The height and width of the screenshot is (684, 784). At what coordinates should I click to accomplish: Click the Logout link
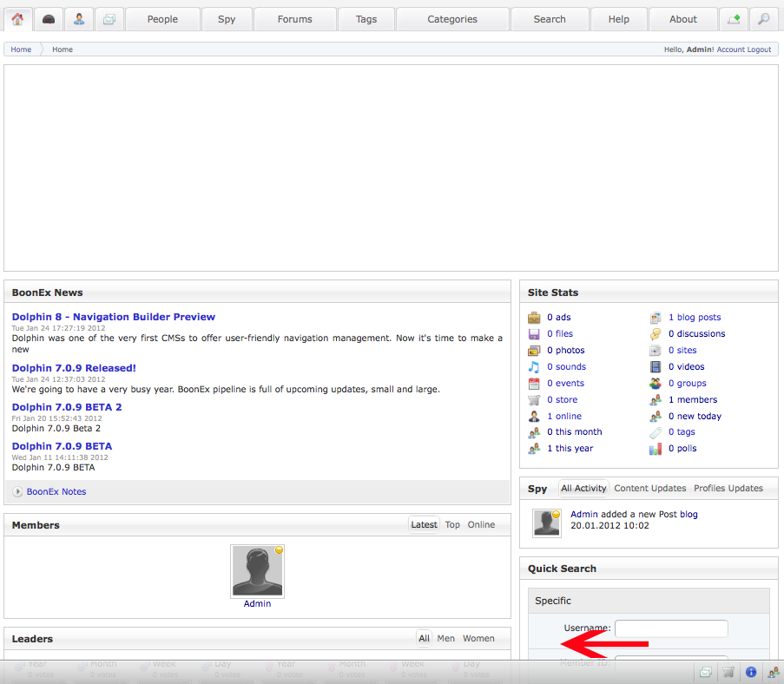tap(759, 49)
